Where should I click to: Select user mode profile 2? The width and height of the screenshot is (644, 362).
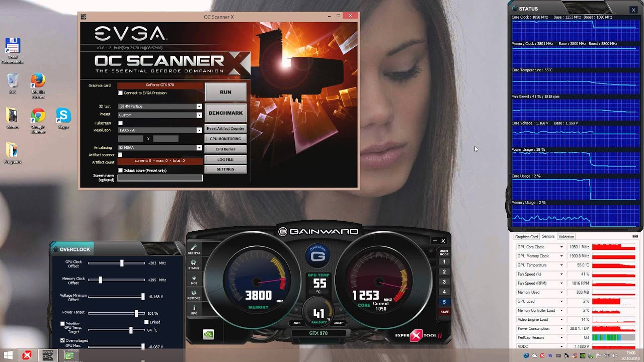[x=444, y=271]
